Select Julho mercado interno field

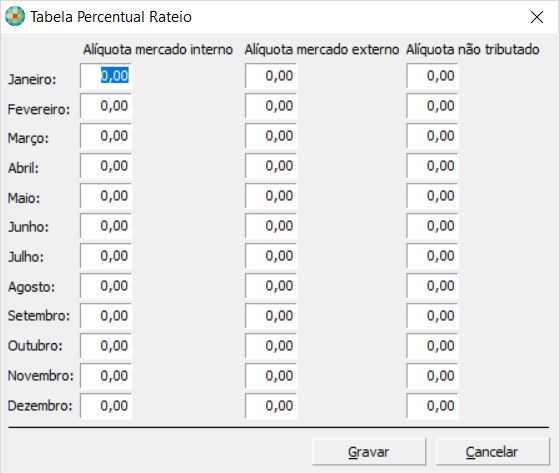coord(106,256)
